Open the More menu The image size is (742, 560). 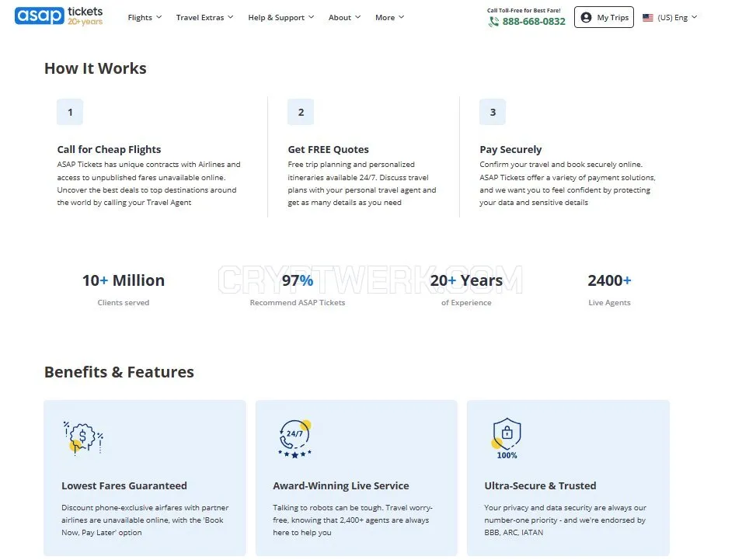click(x=390, y=18)
